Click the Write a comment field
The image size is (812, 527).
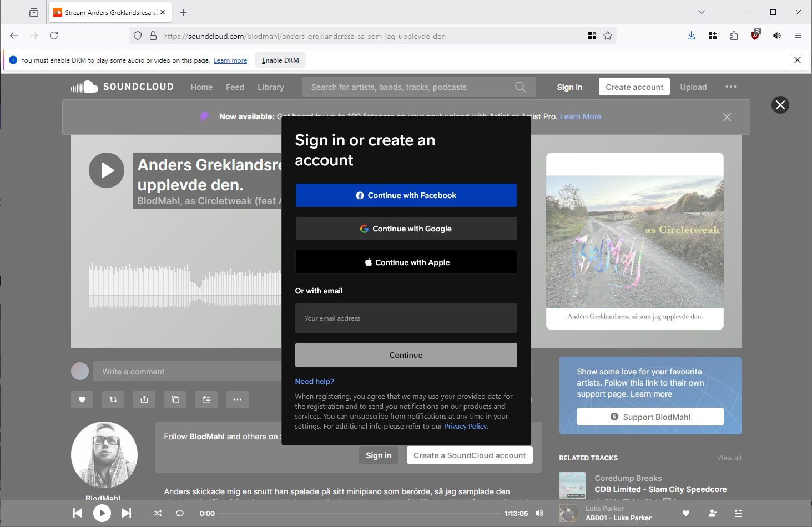tap(189, 372)
